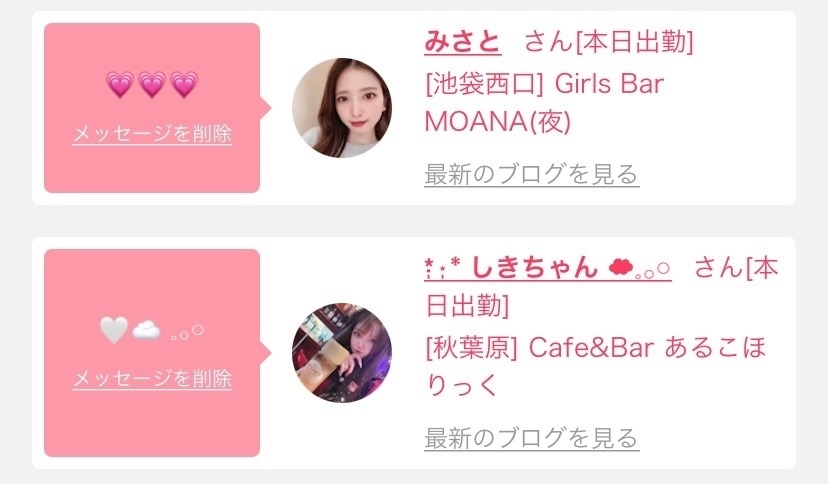Click the Cafe&Bar あるこほりっく shop text
828x484 pixels.
pyautogui.click(x=596, y=366)
